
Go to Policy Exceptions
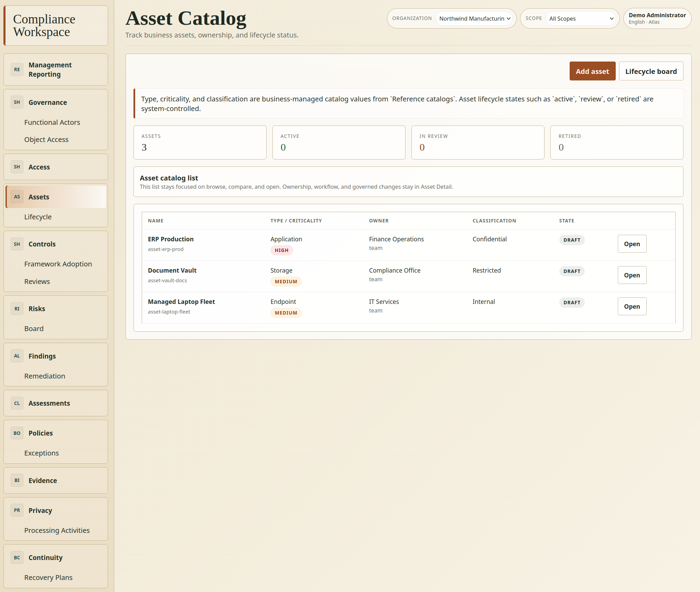tap(42, 453)
